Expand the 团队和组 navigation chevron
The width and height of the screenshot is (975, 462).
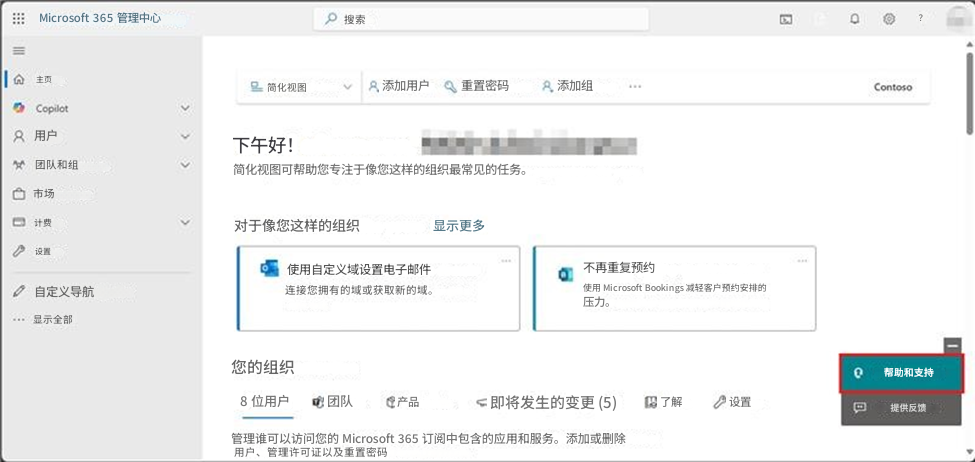185,165
